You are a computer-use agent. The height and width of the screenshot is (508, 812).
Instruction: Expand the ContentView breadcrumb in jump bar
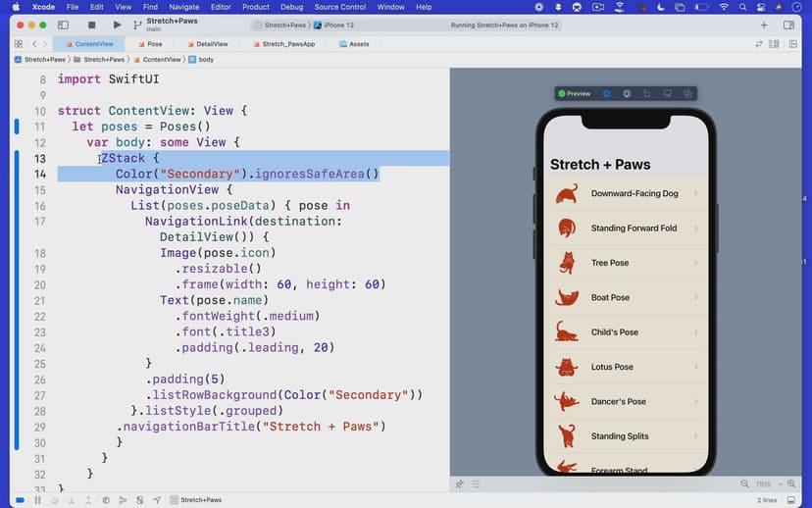(x=162, y=60)
